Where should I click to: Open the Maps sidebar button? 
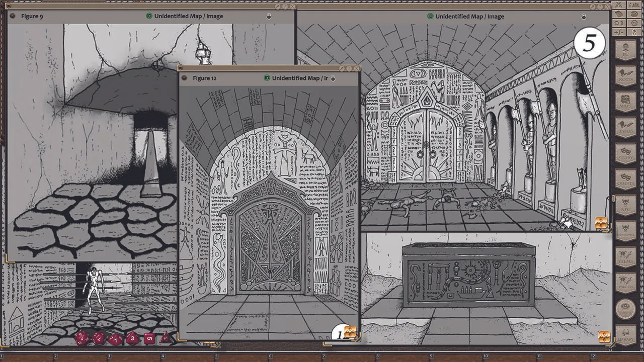626,103
